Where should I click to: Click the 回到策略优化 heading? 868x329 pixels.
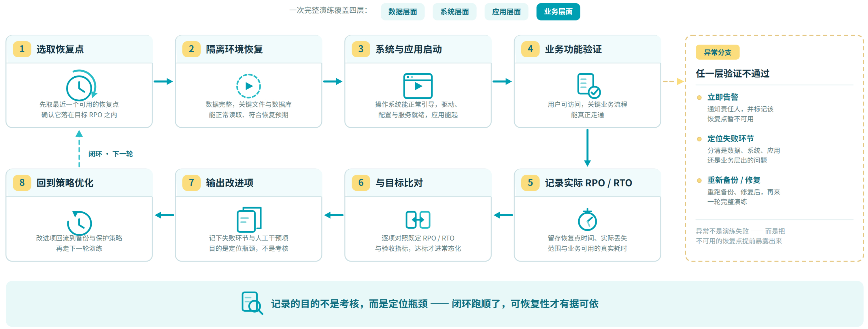pyautogui.click(x=65, y=183)
